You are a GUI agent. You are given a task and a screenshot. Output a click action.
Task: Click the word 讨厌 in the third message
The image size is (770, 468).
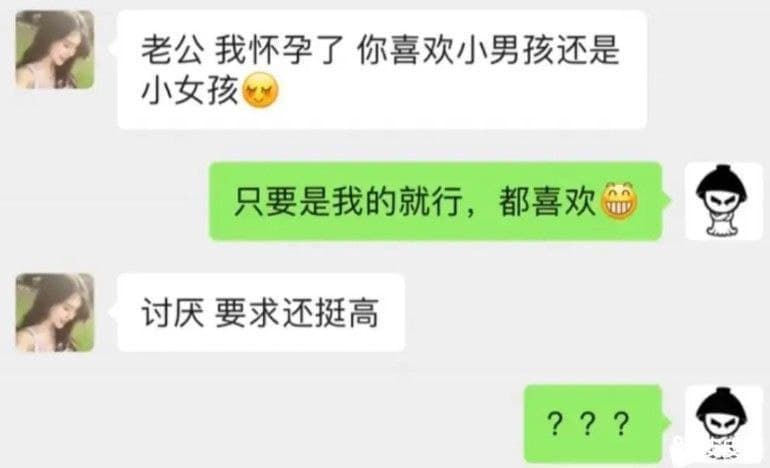172,313
